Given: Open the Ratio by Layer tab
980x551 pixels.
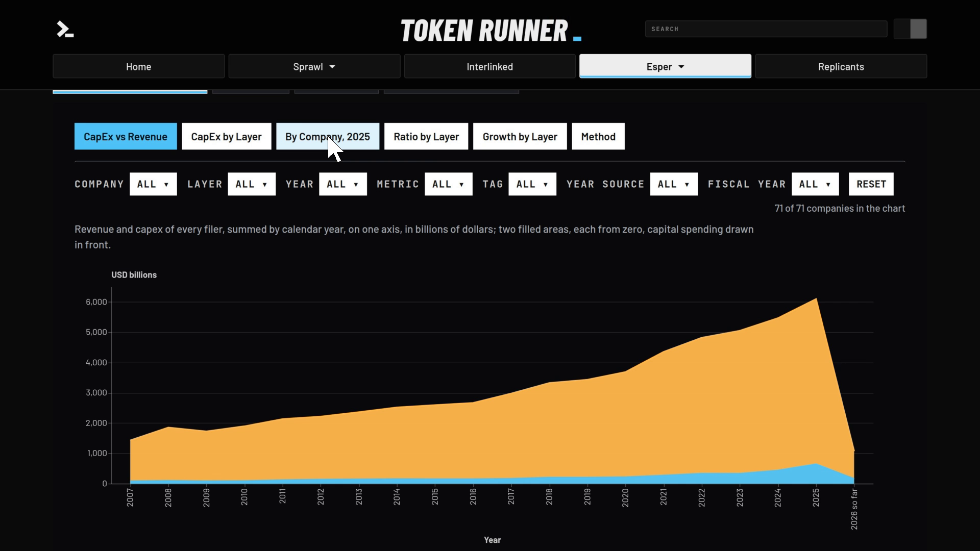Looking at the screenshot, I should 426,136.
